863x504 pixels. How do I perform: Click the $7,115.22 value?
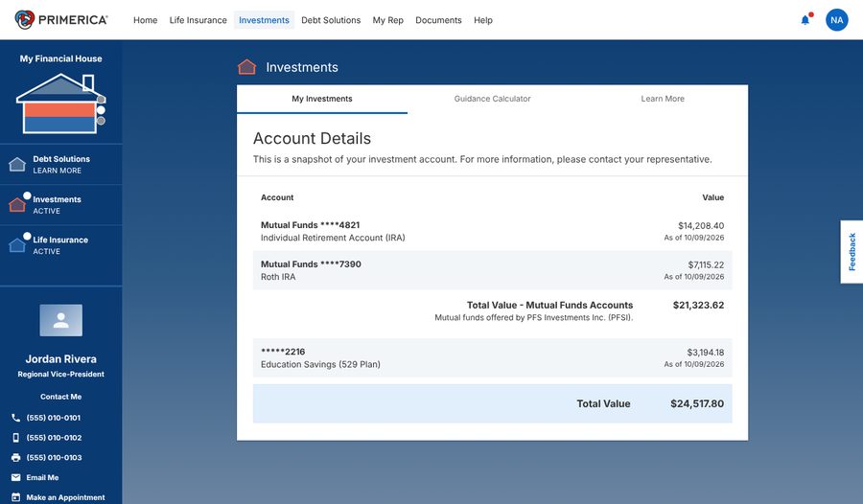pos(706,264)
